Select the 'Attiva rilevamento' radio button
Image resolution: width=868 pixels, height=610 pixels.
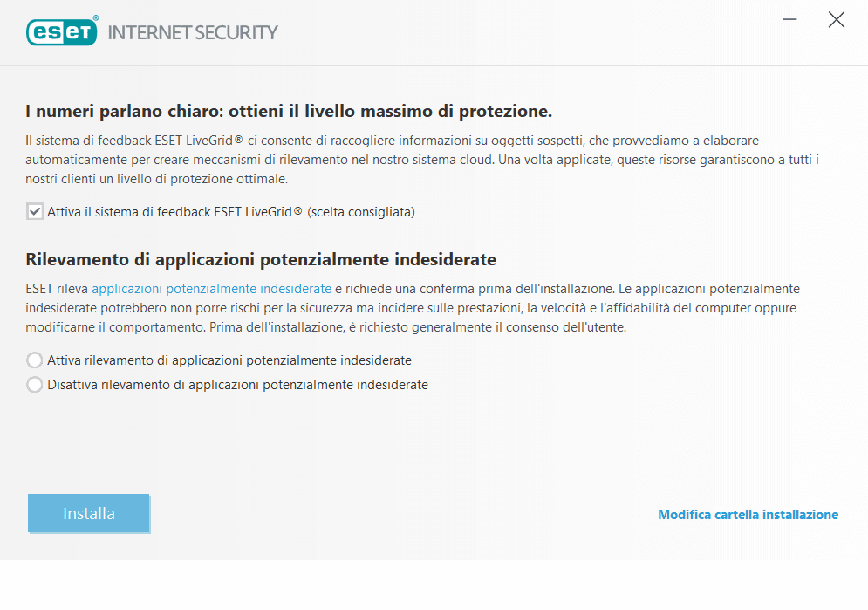point(35,360)
